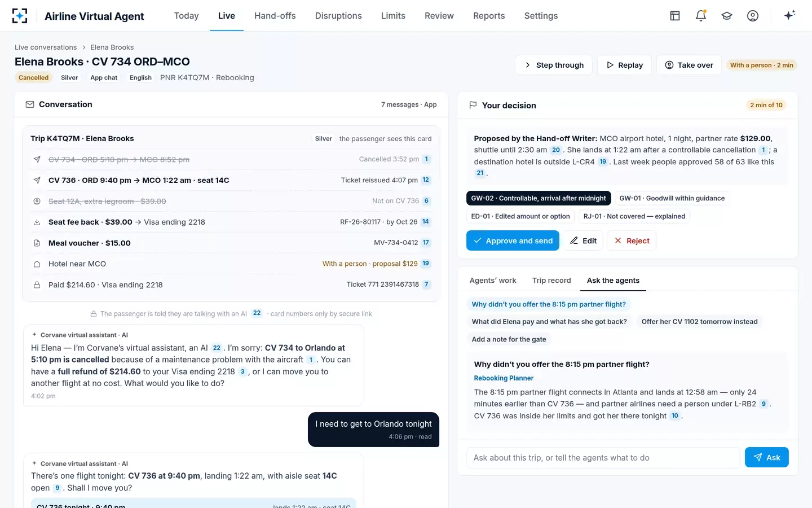Screen dimensions: 812x508
Task: Go back to Live conversations breadcrumb
Action: coord(46,47)
